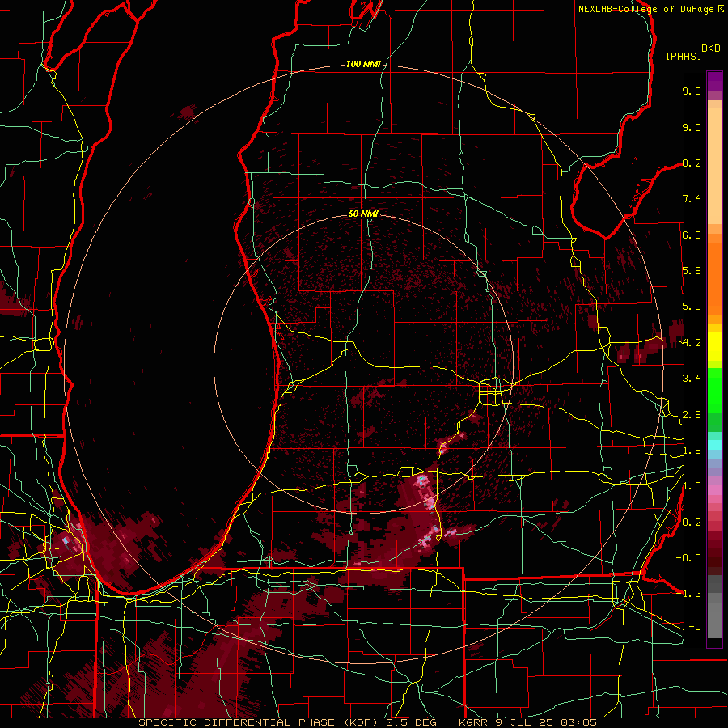This screenshot has height=728, width=728.
Task: Pick the peach segment of the color bar
Action: pos(714,166)
